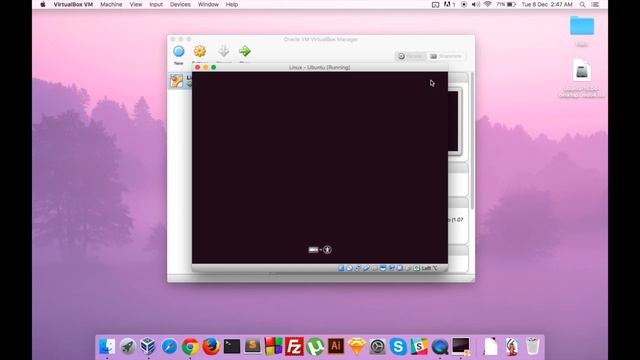Viewport: 640px width, 360px height.
Task: Click the Discard down-arrow toolbar icon
Action: [x=224, y=52]
